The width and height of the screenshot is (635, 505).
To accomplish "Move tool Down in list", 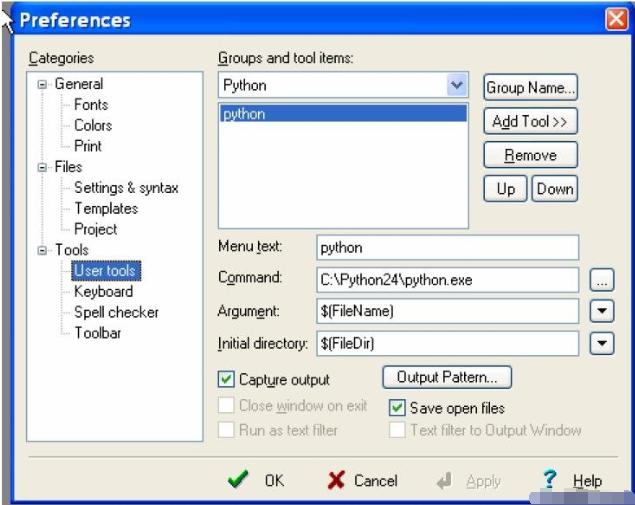I will coord(555,189).
